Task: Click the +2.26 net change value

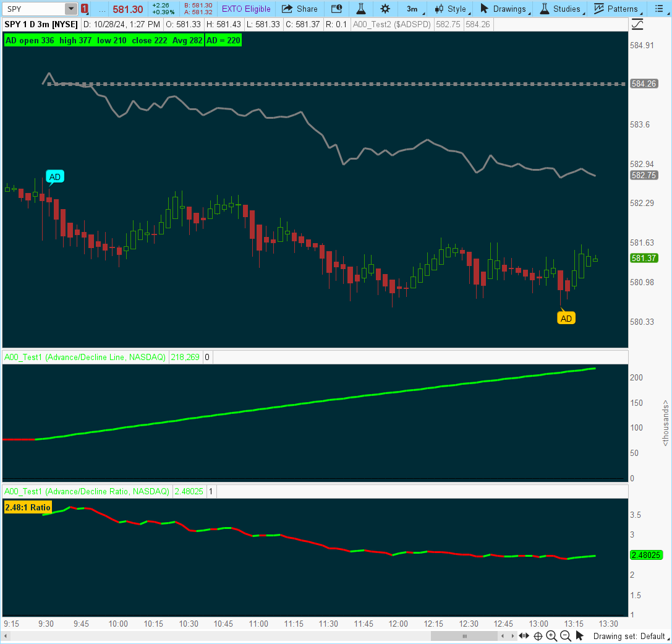Action: [x=161, y=5]
